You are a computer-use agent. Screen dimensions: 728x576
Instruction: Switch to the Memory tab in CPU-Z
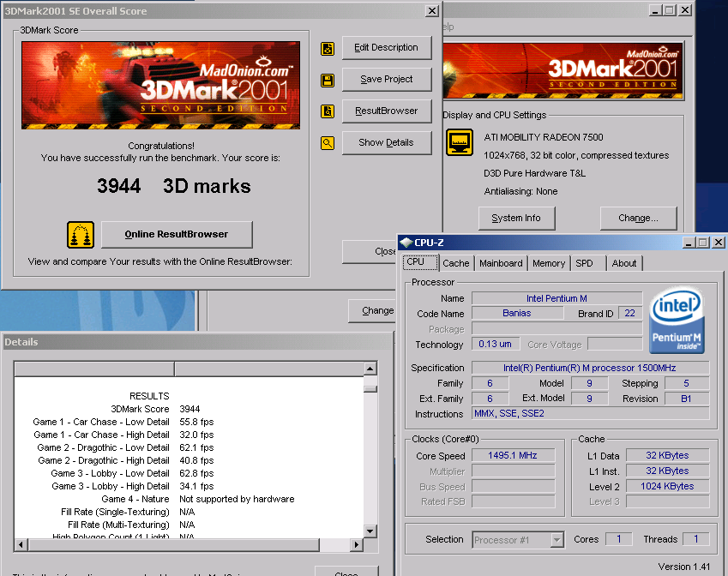(548, 264)
